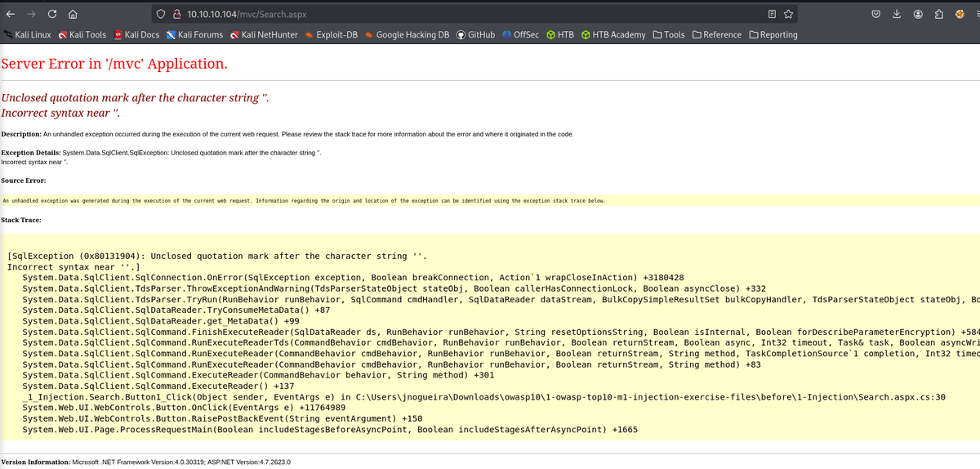Expand the Tools bookmark folder

tap(669, 35)
